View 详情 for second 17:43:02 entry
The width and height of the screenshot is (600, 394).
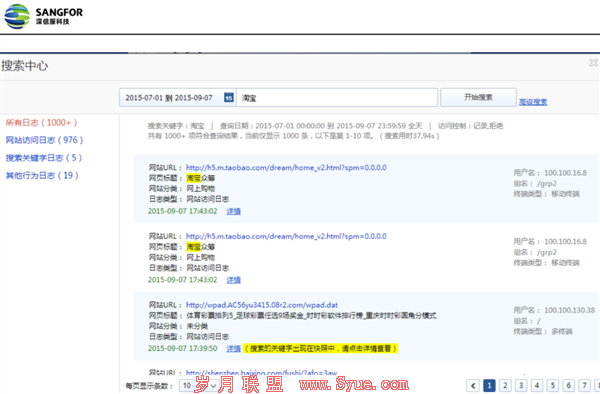(x=233, y=280)
